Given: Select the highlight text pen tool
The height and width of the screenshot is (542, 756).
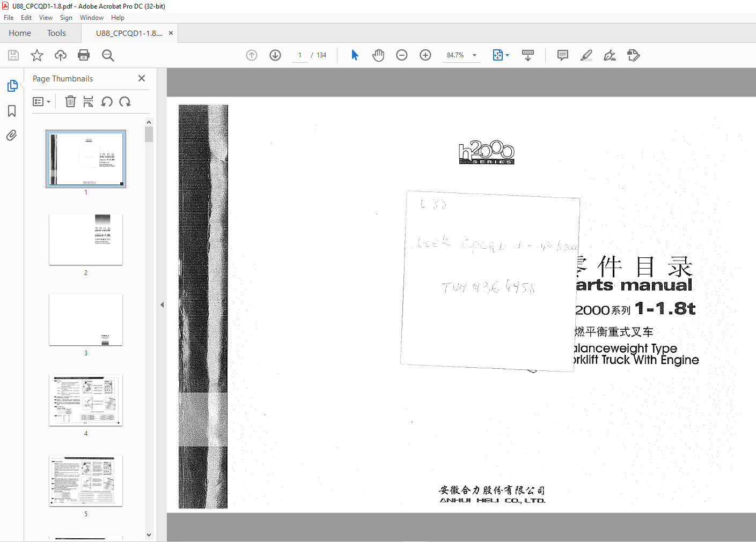Looking at the screenshot, I should point(586,55).
